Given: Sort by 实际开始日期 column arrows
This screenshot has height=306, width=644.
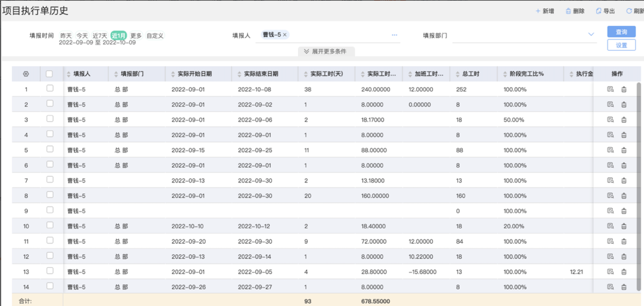Looking at the screenshot, I should (x=173, y=74).
